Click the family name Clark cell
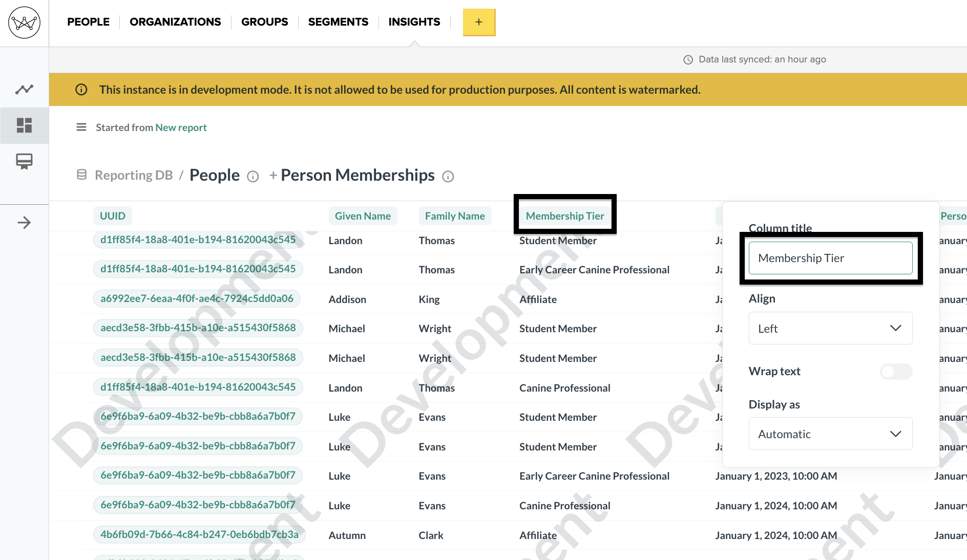 (431, 535)
